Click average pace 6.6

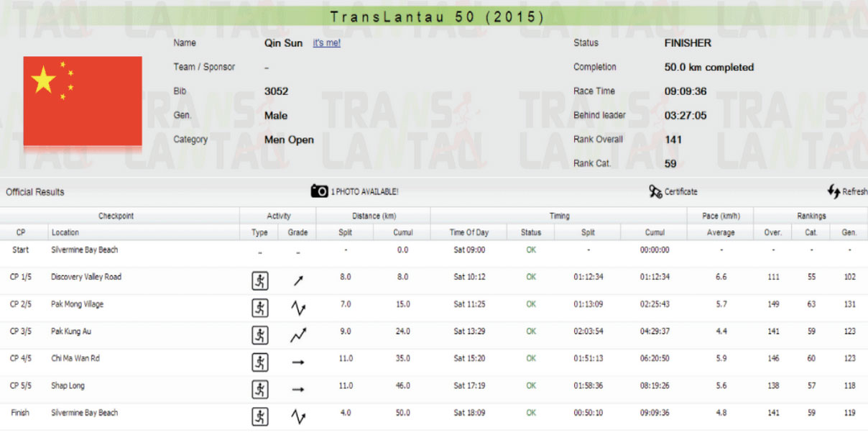(721, 277)
